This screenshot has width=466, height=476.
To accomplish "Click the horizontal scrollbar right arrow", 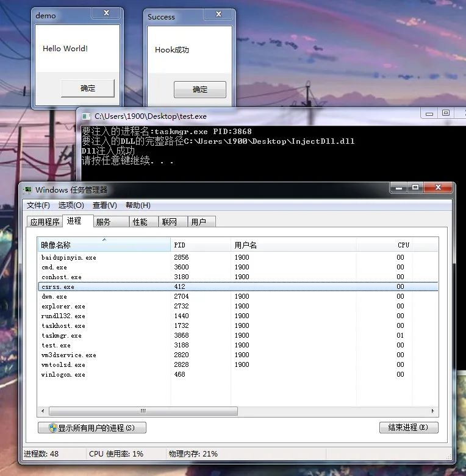I will coord(432,411).
